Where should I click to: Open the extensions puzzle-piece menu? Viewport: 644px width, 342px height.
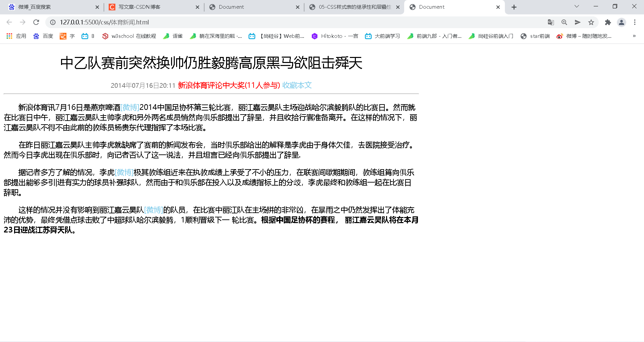click(x=608, y=22)
